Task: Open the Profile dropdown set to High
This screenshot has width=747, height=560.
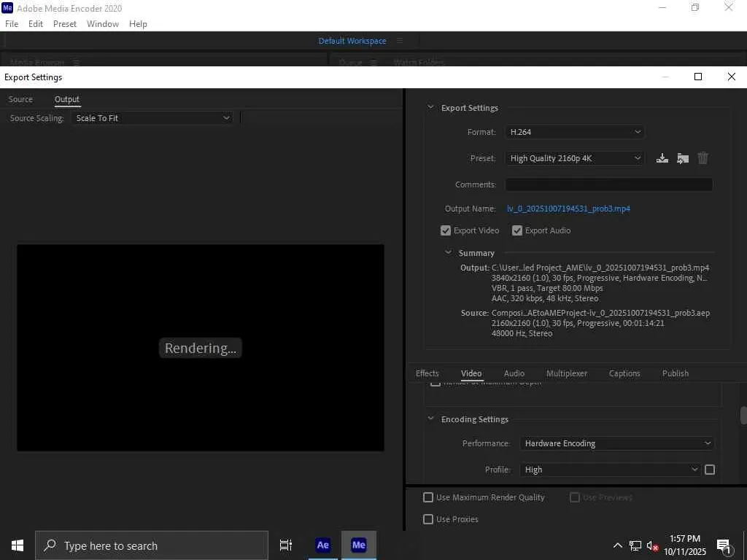Action: click(x=611, y=470)
